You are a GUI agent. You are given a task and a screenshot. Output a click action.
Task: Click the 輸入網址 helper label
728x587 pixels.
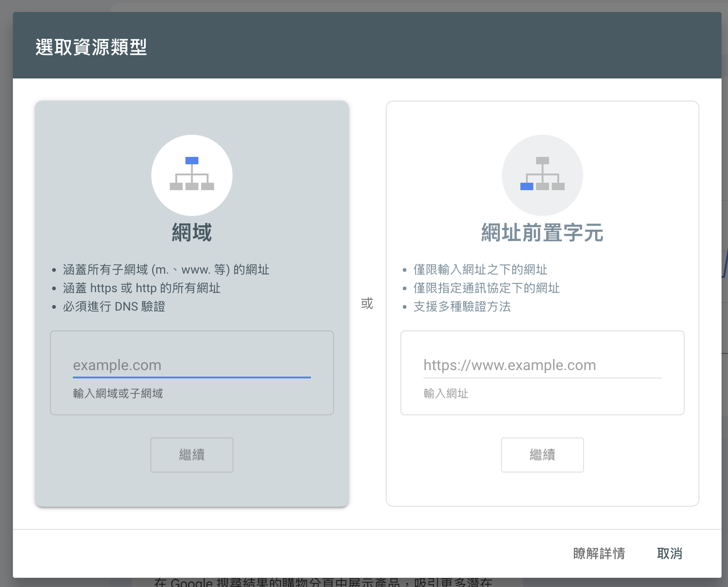click(x=446, y=394)
